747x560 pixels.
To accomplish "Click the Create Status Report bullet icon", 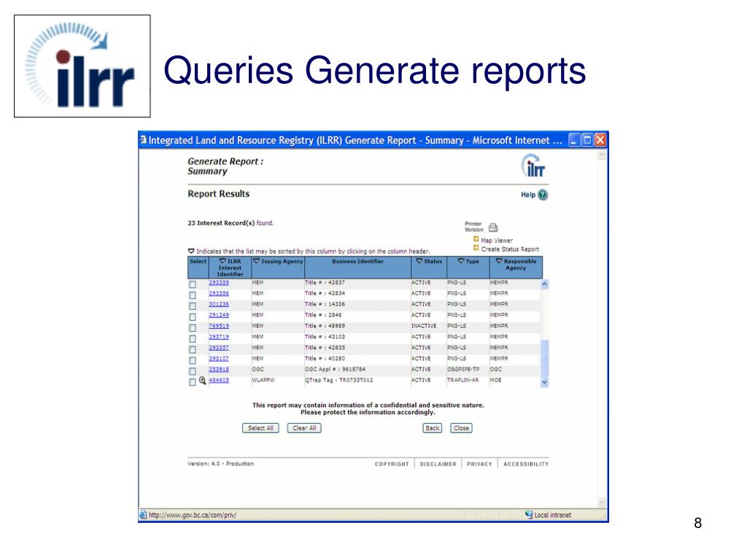I will [476, 248].
